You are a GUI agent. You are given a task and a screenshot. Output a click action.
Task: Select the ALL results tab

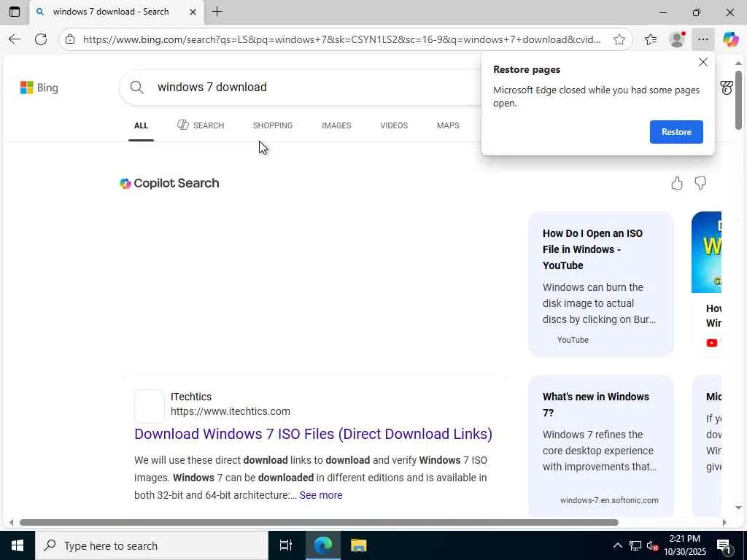tap(141, 125)
